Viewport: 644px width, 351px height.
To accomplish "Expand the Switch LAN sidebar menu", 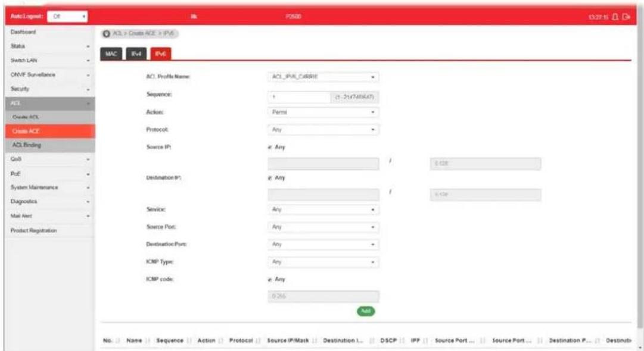I will pyautogui.click(x=49, y=61).
